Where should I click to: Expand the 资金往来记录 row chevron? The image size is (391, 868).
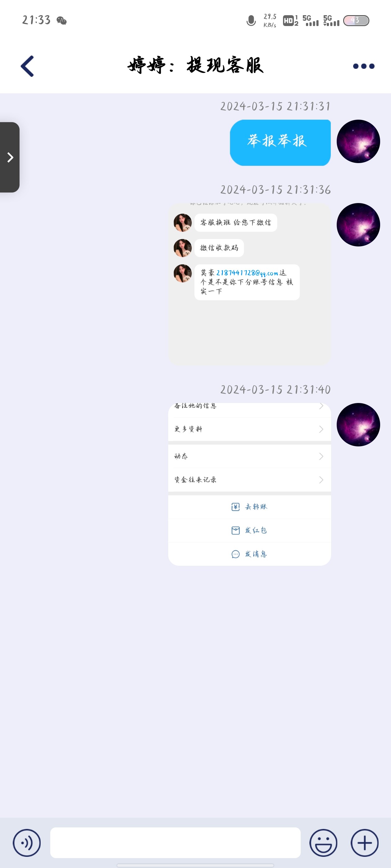click(321, 480)
